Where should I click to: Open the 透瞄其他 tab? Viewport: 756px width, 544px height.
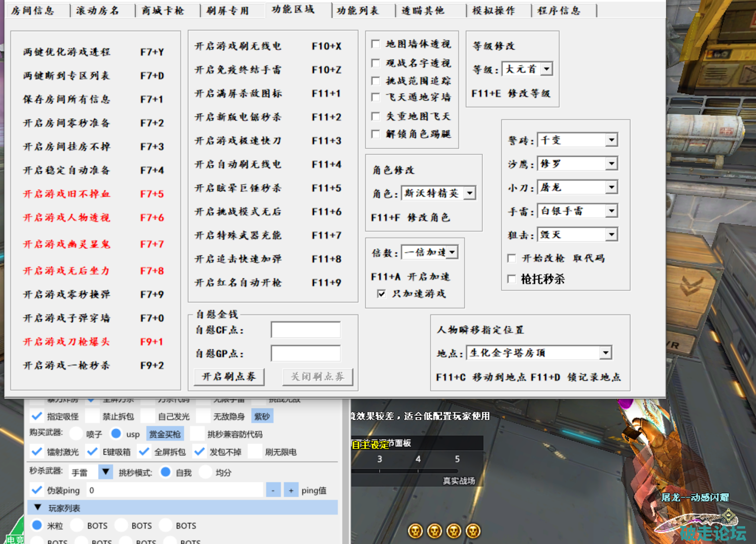point(422,10)
